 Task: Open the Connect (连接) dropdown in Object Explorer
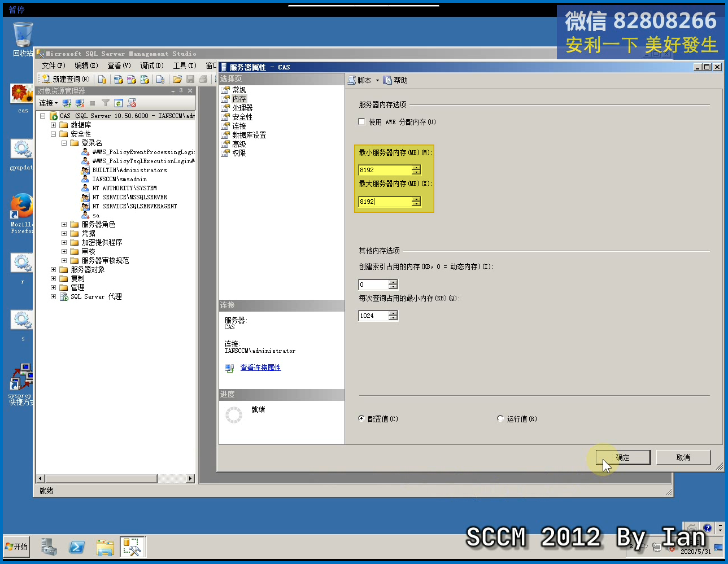click(49, 103)
